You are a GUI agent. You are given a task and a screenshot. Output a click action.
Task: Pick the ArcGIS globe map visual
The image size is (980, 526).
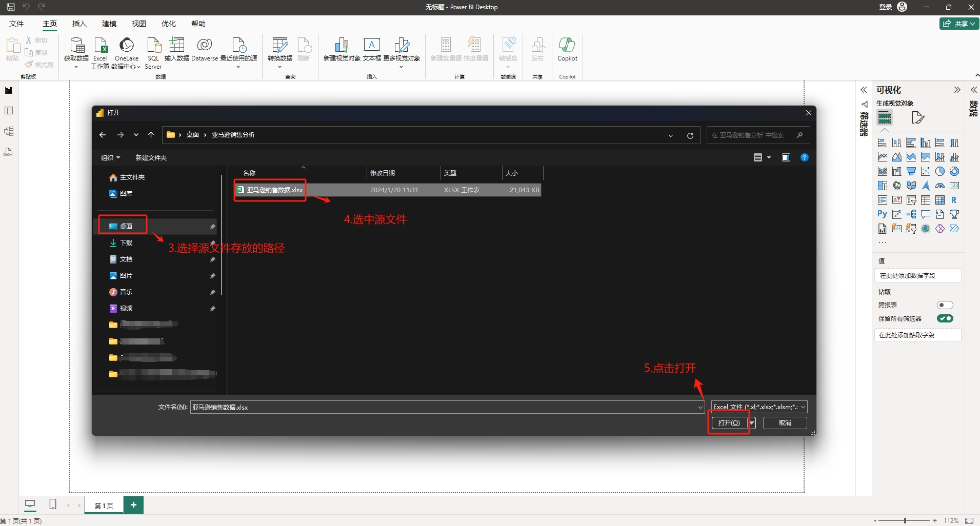tap(926, 229)
